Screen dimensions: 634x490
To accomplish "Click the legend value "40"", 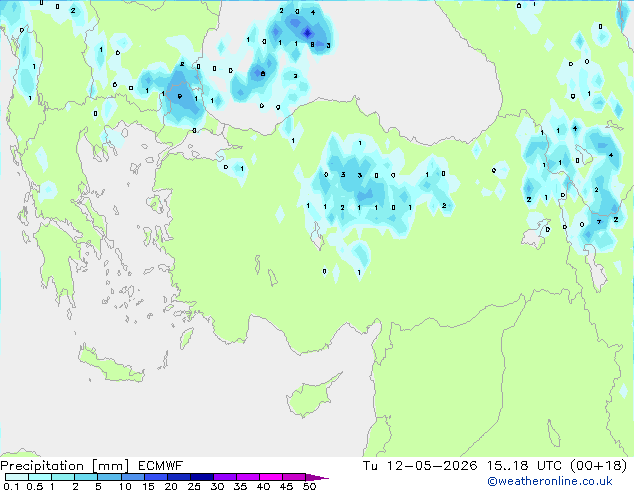I will [x=263, y=486].
